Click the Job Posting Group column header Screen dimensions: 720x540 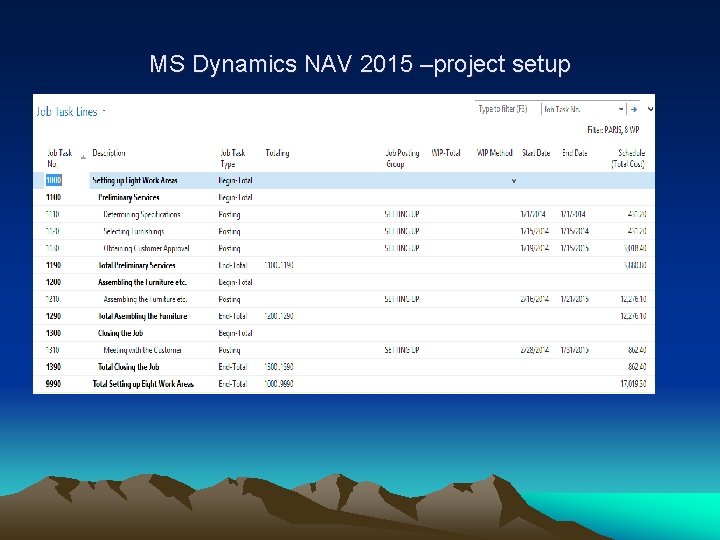click(402, 158)
